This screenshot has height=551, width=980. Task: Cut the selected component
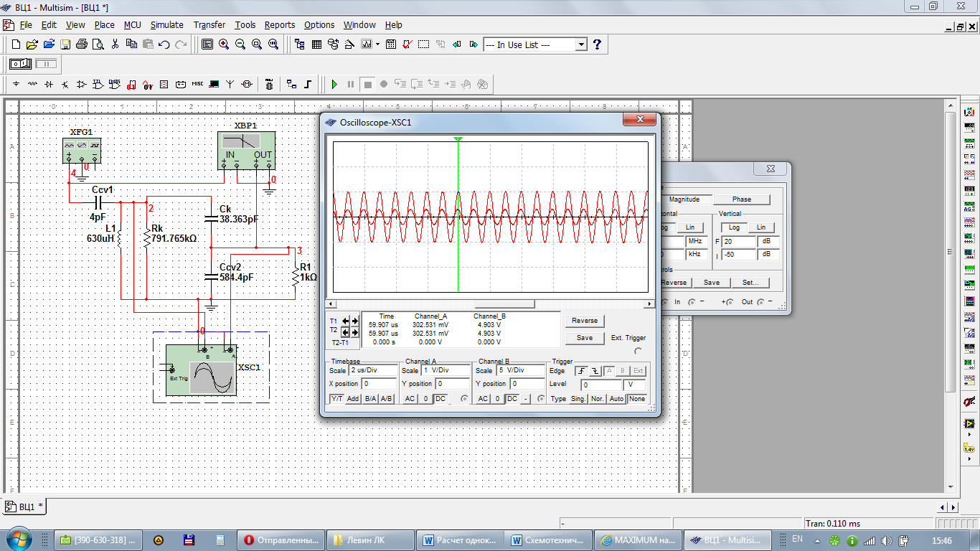click(x=115, y=44)
